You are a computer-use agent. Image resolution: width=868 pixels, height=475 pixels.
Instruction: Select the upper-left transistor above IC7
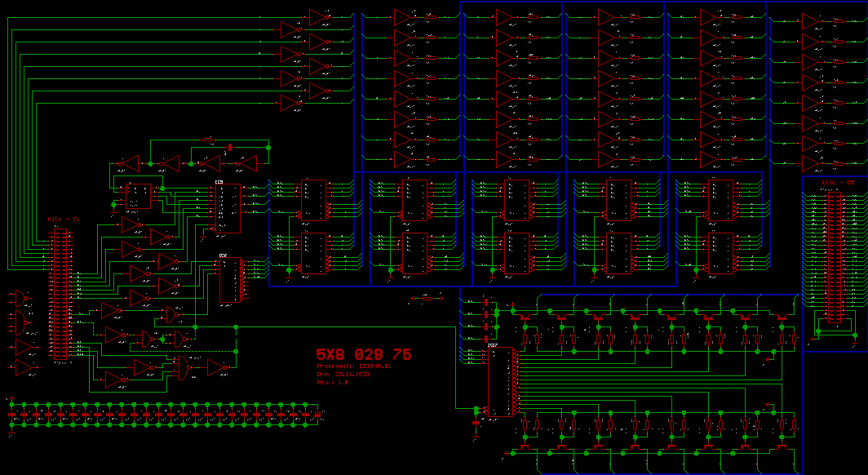(525, 317)
